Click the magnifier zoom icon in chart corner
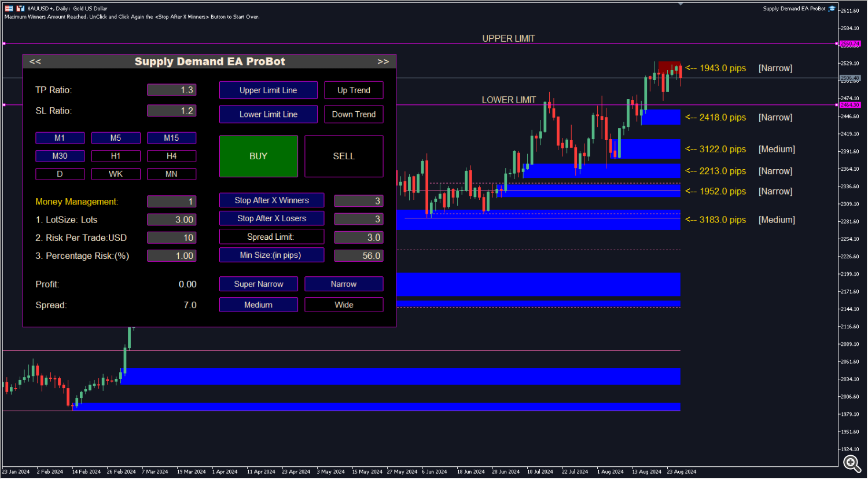 [852, 463]
